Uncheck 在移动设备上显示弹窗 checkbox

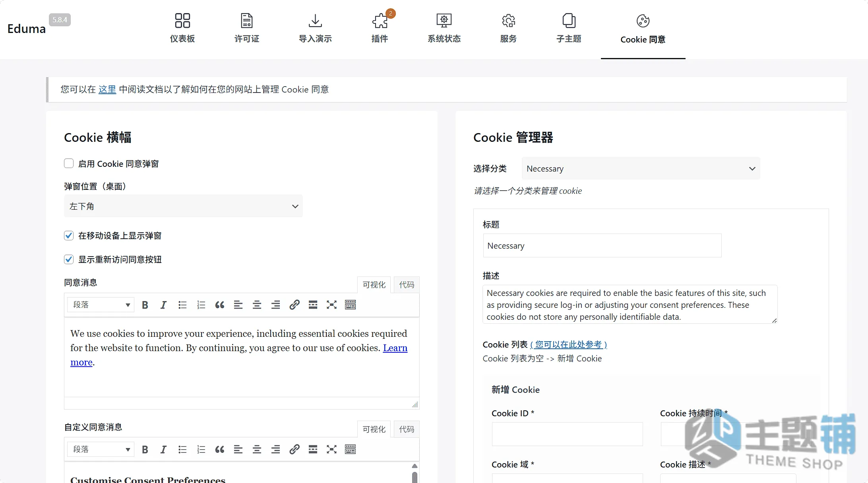click(69, 236)
